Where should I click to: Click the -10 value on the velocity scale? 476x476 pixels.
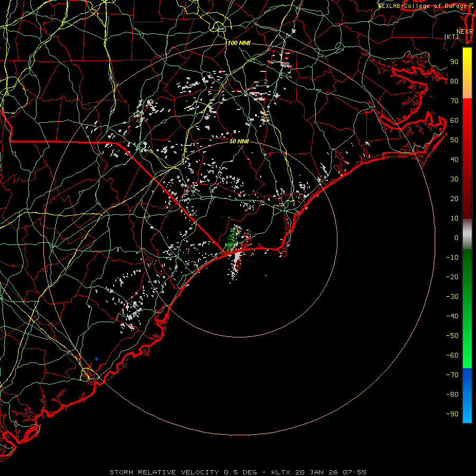click(452, 258)
